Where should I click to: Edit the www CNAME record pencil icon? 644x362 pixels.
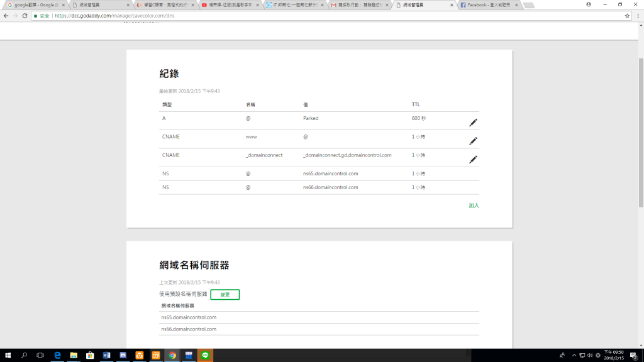pyautogui.click(x=473, y=141)
